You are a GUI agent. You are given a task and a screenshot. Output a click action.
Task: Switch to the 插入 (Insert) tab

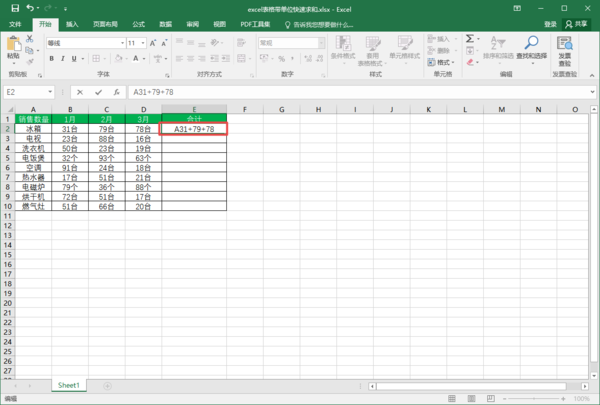74,23
